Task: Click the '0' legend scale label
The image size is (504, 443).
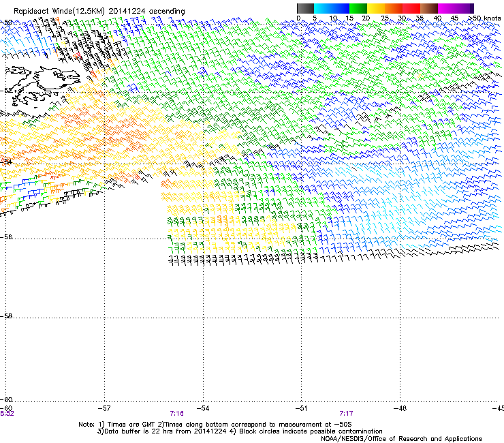Action: pos(298,18)
